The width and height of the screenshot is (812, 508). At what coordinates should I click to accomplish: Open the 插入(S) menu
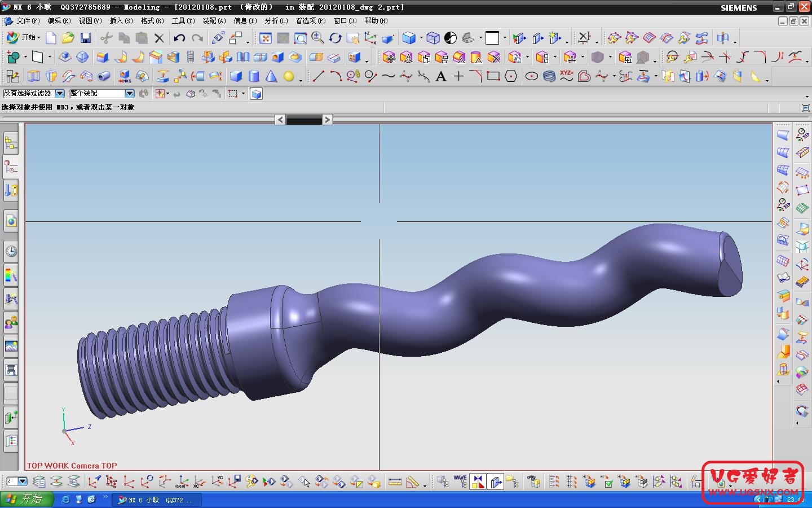click(x=121, y=21)
